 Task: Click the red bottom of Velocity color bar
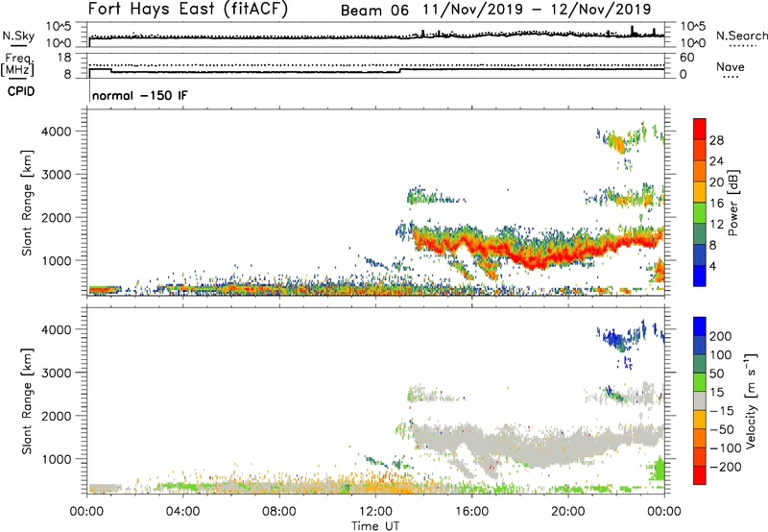click(x=700, y=475)
